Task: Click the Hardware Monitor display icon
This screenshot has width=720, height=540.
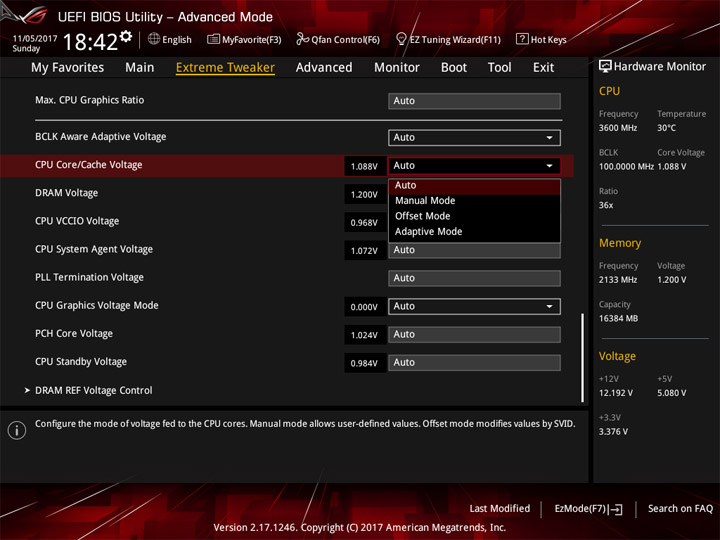Action: tap(605, 67)
